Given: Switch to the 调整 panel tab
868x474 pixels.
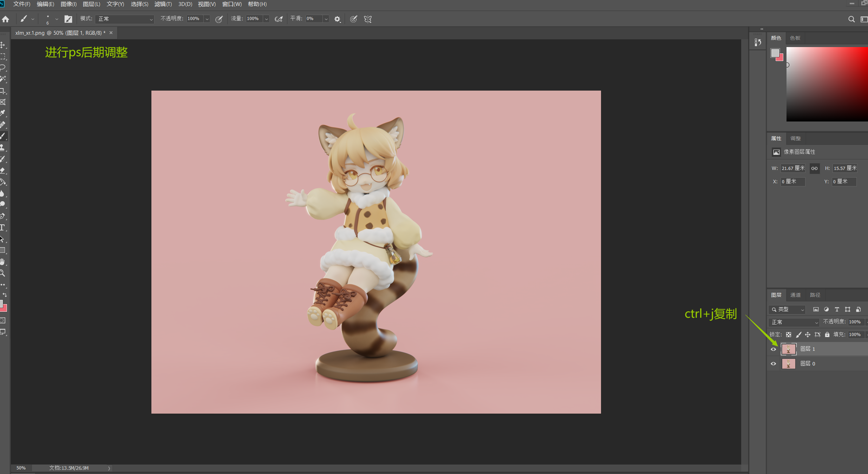Looking at the screenshot, I should 795,138.
